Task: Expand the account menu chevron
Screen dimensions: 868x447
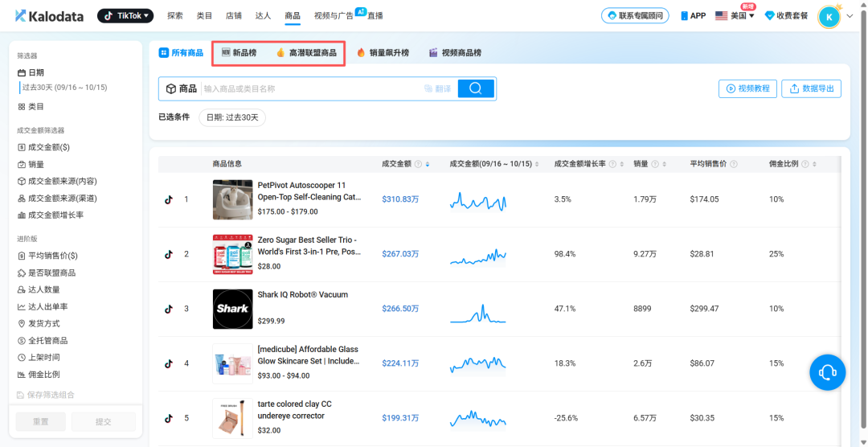Action: (x=850, y=16)
